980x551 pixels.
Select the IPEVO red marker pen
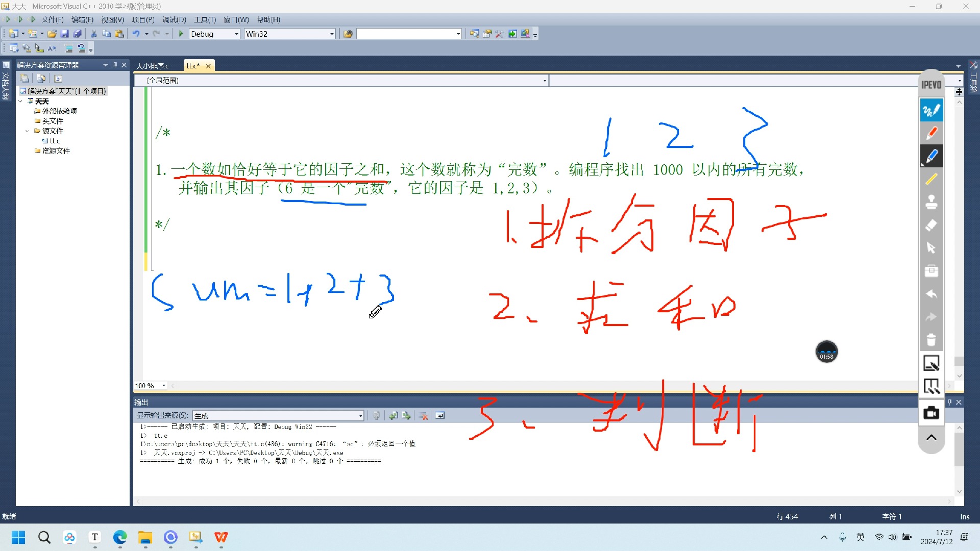931,133
